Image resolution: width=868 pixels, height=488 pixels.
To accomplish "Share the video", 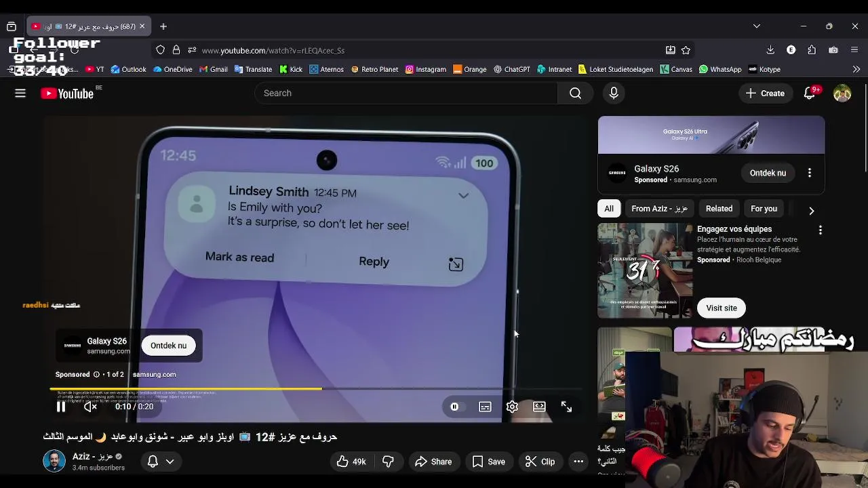I will (x=433, y=462).
